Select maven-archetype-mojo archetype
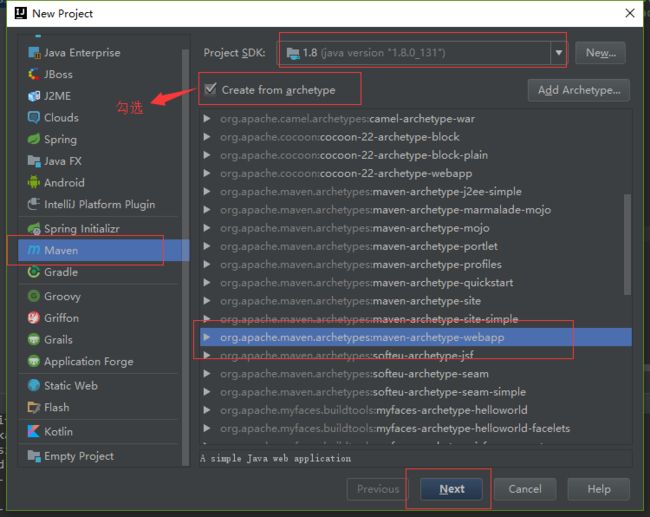The width and height of the screenshot is (650, 517). point(416,228)
